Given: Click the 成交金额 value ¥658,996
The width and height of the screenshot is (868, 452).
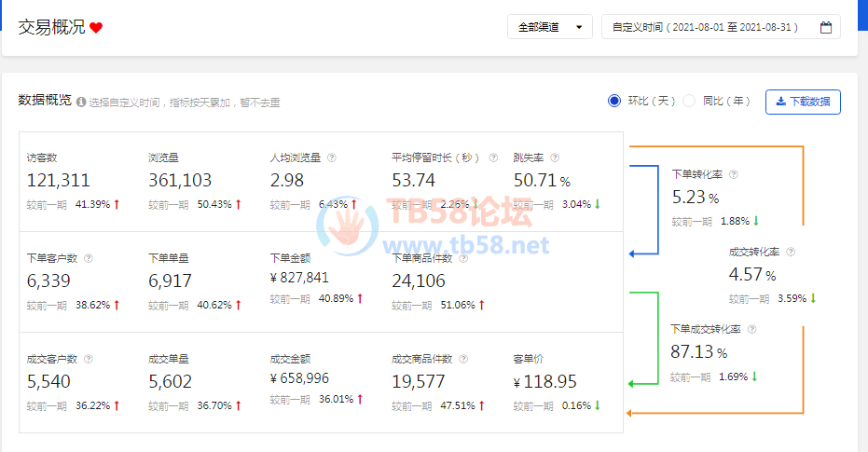Looking at the screenshot, I should 299,378.
